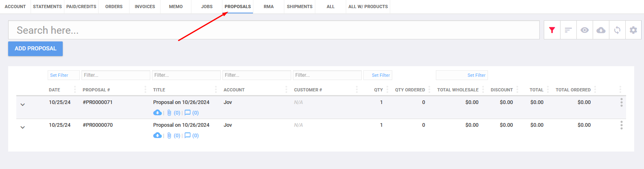Sort by the Total Ordered column header
Viewport: 644px width, 169px height.
tap(573, 90)
